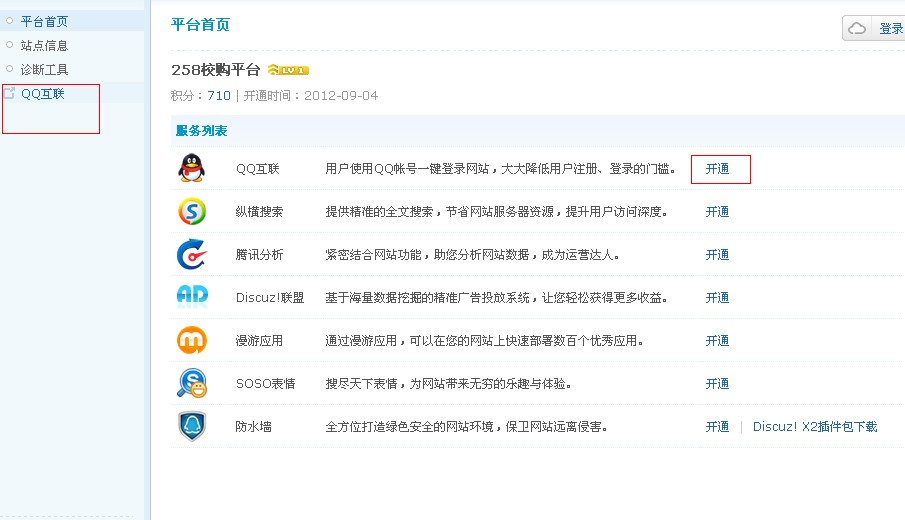Click the SOSO表情 service name
Screen dimensions: 905x520
tap(265, 384)
